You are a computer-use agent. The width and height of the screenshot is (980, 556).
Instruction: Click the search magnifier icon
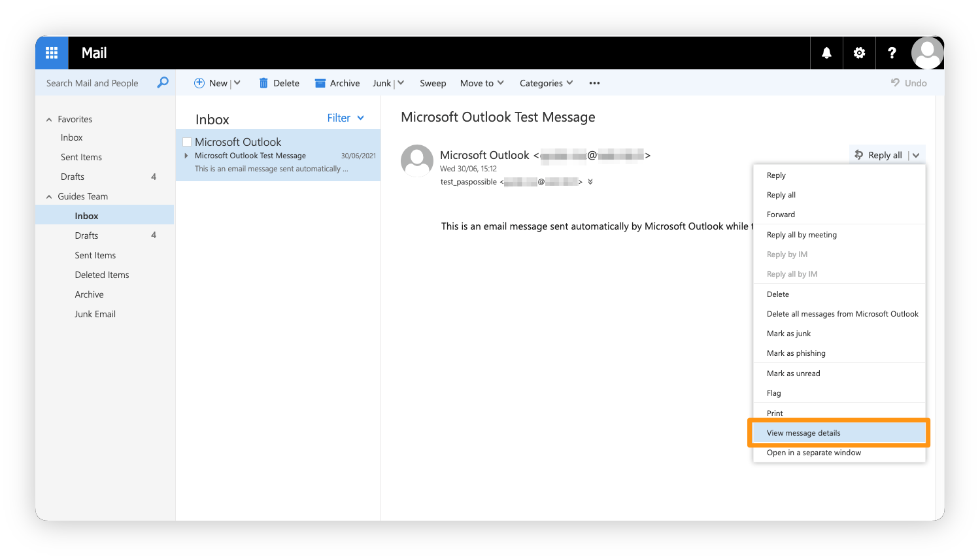(x=162, y=83)
